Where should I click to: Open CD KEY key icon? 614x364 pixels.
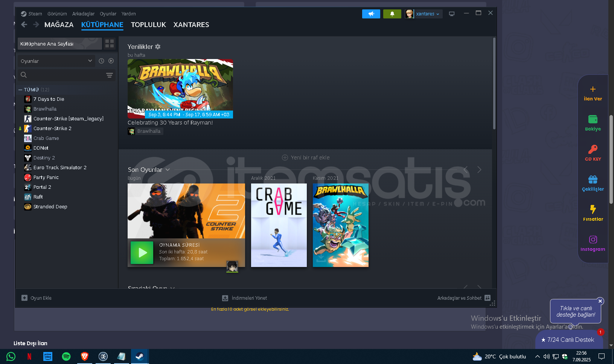coord(593,149)
